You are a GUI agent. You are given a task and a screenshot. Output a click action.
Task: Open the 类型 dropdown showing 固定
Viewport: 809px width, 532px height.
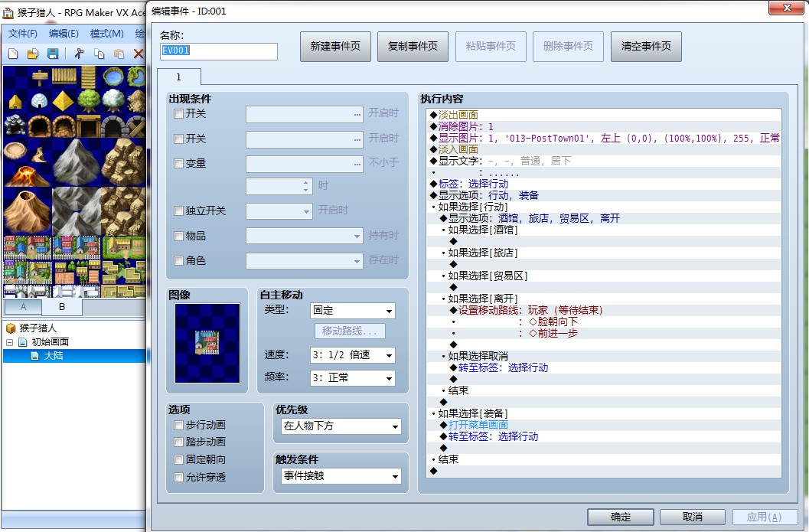coord(353,311)
